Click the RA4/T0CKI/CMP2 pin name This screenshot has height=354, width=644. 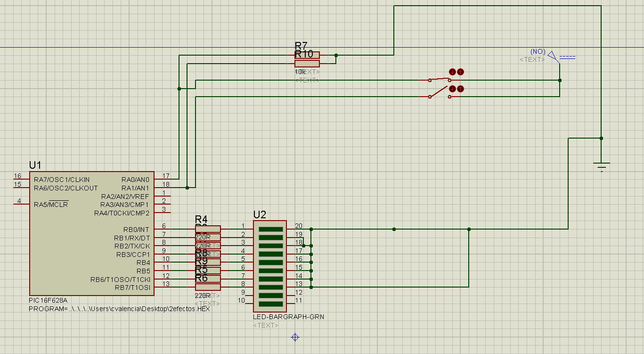(122, 213)
